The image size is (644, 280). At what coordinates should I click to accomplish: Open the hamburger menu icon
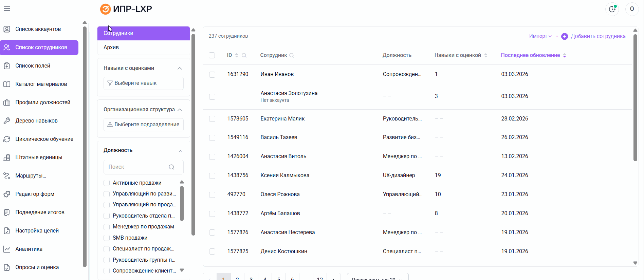click(x=7, y=8)
